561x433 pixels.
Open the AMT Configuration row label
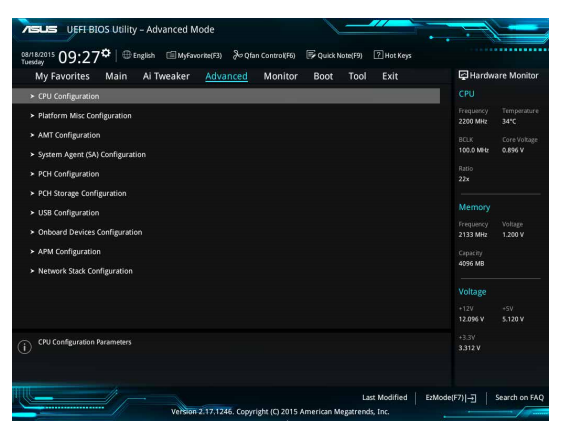click(x=69, y=135)
